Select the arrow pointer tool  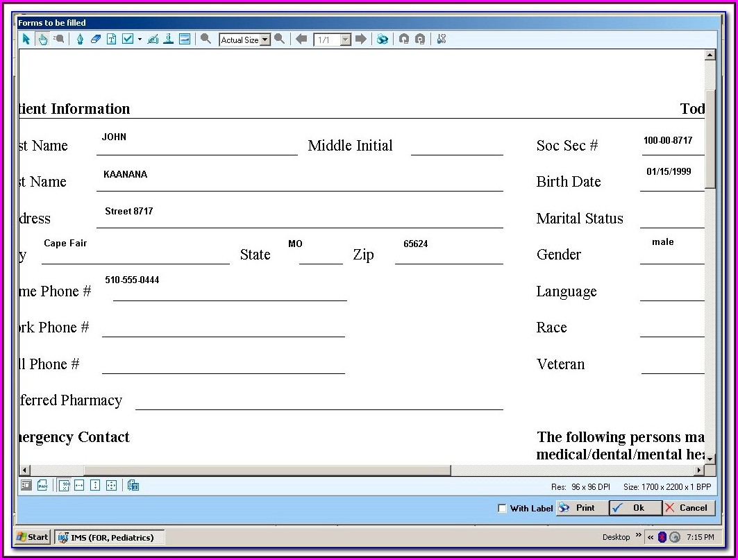(26, 40)
